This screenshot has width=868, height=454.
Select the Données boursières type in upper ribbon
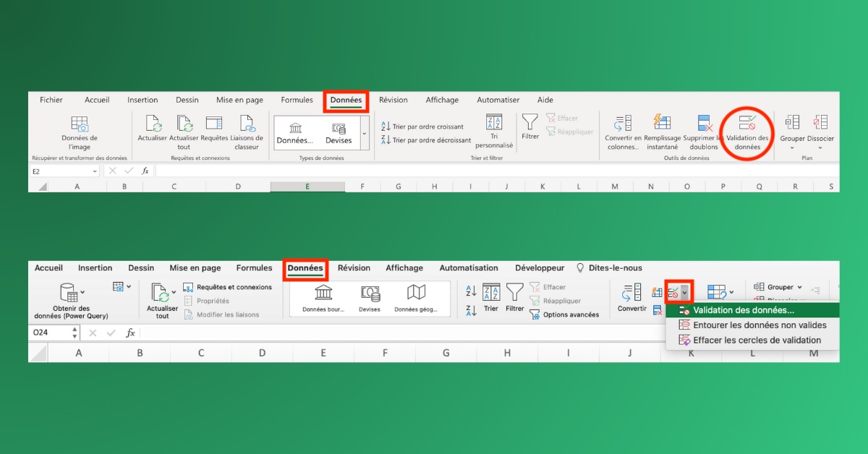tap(295, 132)
